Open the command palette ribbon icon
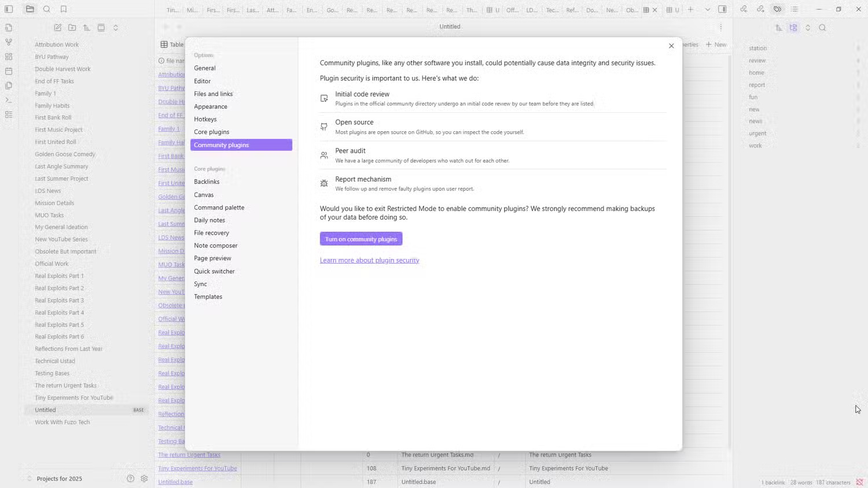The image size is (868, 488). [9, 101]
